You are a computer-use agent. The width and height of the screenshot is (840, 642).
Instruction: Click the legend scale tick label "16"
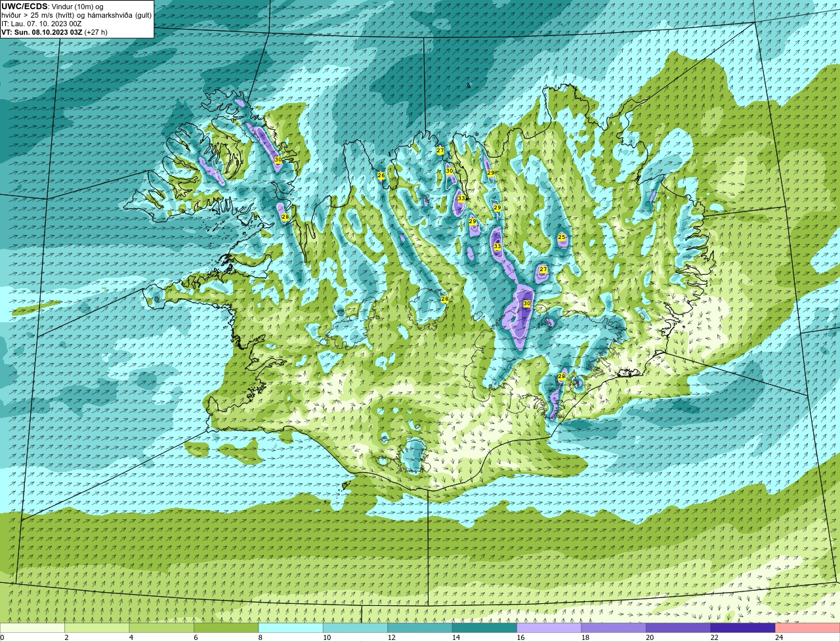(x=520, y=637)
